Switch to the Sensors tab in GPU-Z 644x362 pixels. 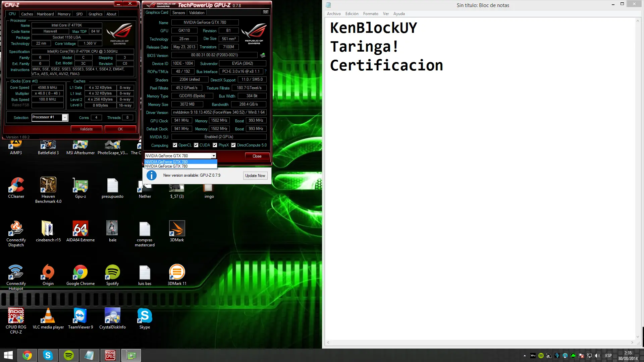pos(178,13)
